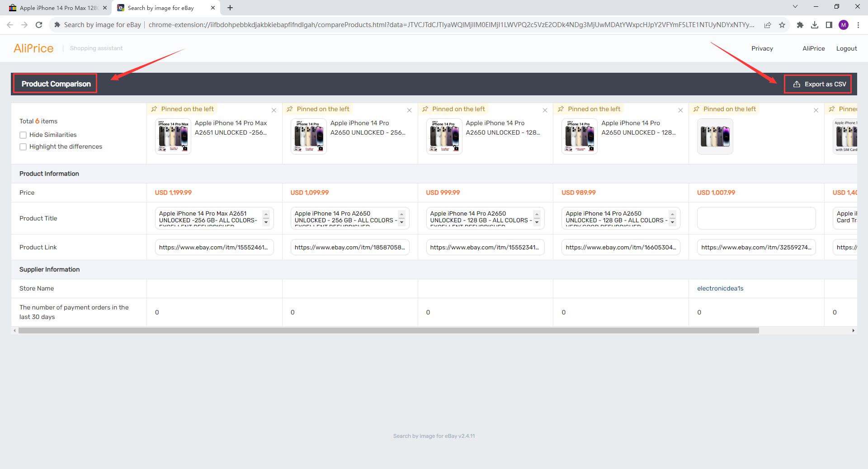Click the address bar URL
The width and height of the screenshot is (868, 469).
click(451, 25)
